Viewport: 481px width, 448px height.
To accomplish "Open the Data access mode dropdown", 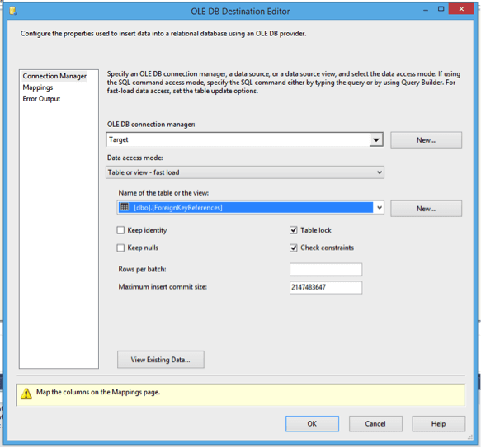I will (x=245, y=172).
